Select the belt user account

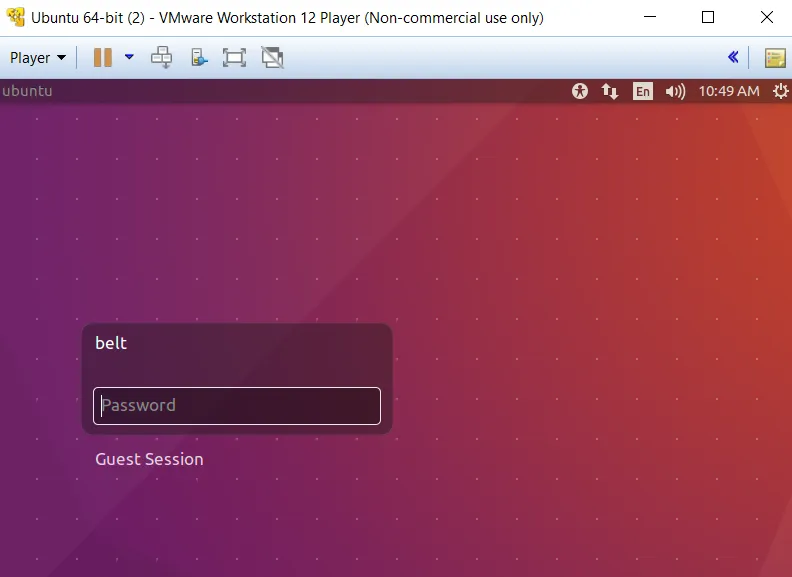[111, 343]
